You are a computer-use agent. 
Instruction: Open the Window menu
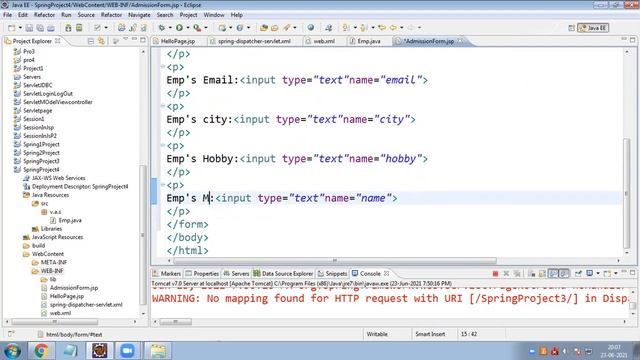point(214,15)
